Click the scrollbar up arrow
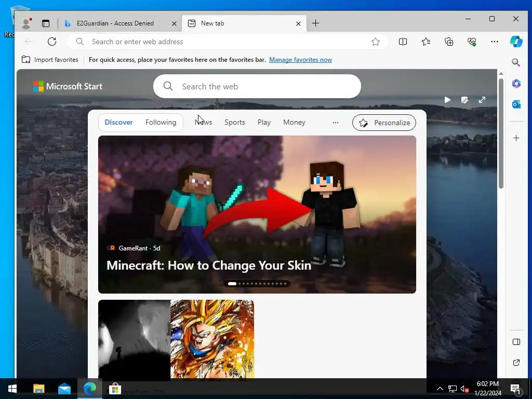Viewport: 532px width, 399px height. pos(501,73)
